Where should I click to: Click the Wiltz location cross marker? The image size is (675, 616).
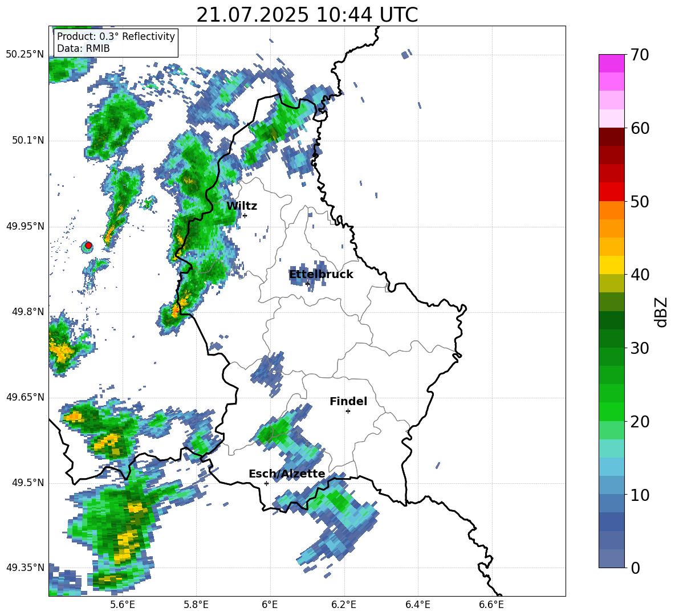[x=245, y=215]
